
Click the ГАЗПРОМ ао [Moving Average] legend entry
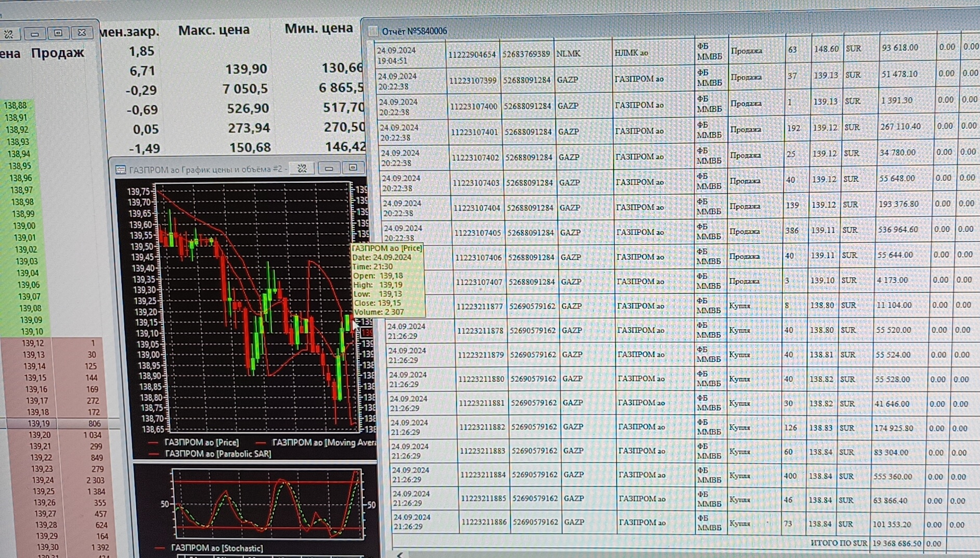(x=324, y=442)
